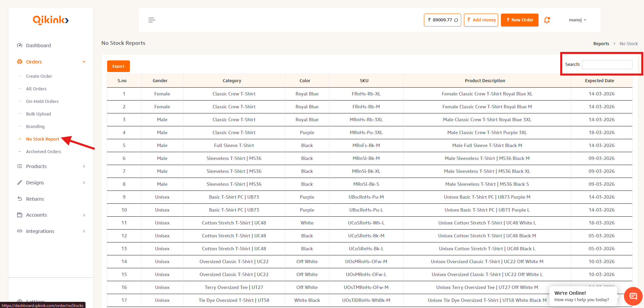The image size is (644, 308).
Task: Open the manoj user dropdown
Action: coord(577,20)
